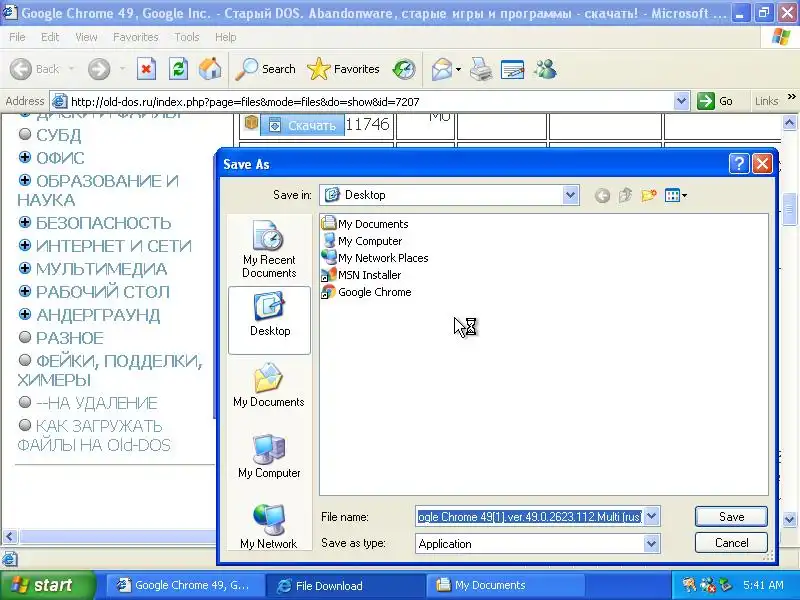Screen dimensions: 800x600
Task: Click Go button next to address
Action: point(715,101)
